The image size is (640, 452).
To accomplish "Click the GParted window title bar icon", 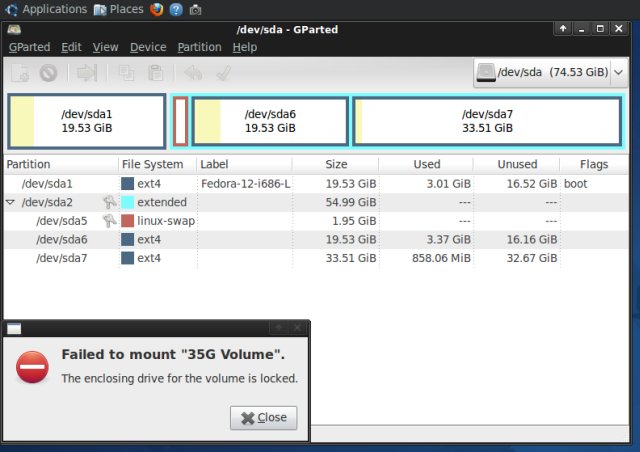I will (x=14, y=29).
